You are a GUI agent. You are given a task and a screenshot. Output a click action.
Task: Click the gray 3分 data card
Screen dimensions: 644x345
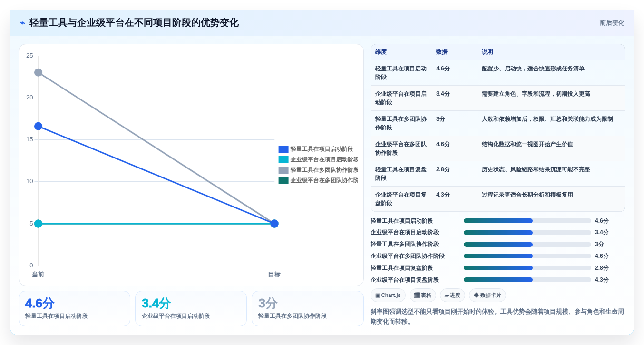[307, 309]
